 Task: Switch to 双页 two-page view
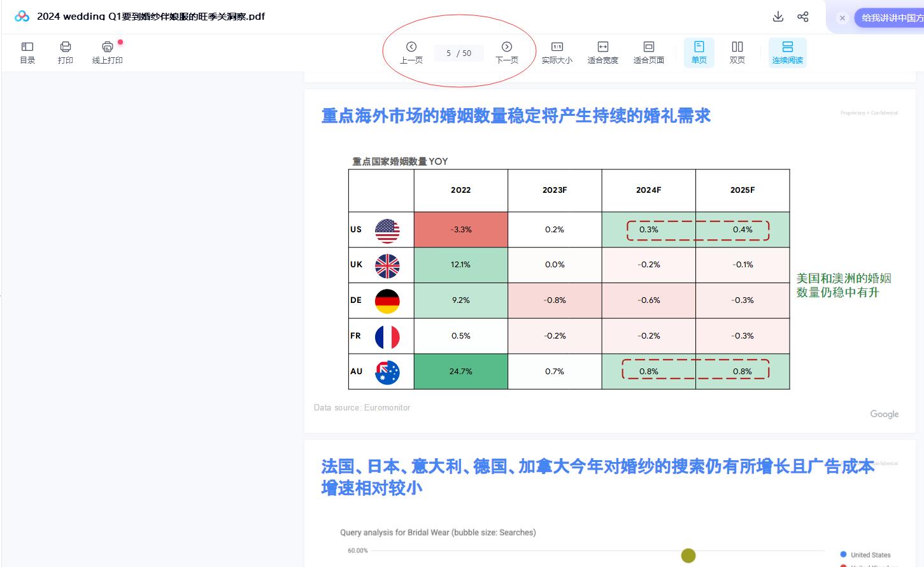click(x=737, y=52)
